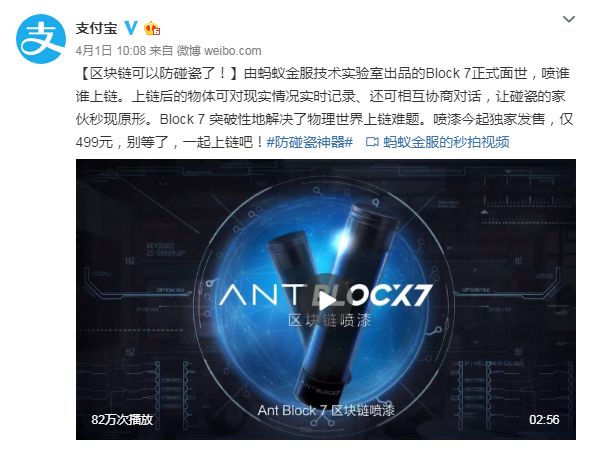Click the 区块链喷漆 subtitle under logo
Image resolution: width=589 pixels, height=454 pixels.
point(329,320)
